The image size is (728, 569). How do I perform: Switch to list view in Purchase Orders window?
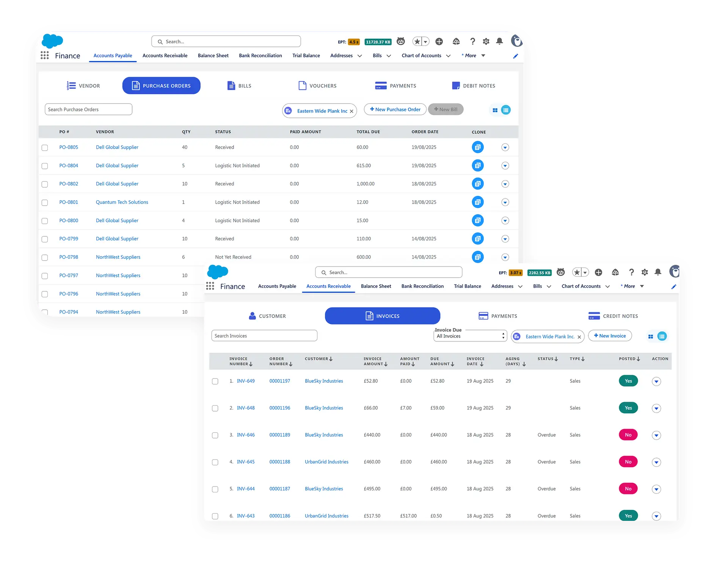pyautogui.click(x=506, y=110)
